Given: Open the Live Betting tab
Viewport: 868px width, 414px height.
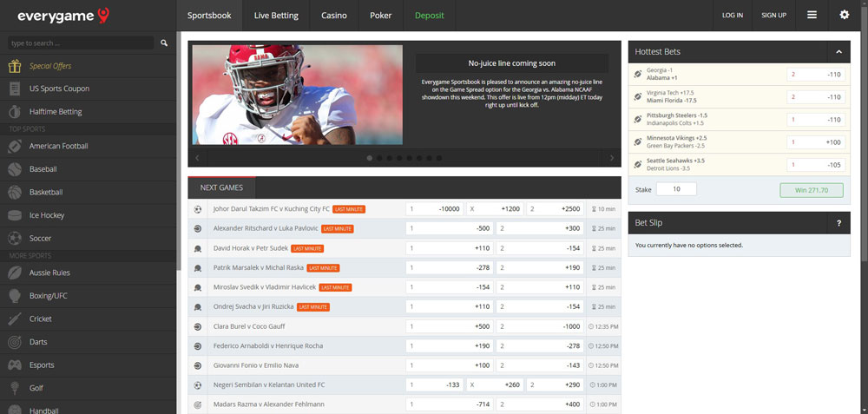Looking at the screenshot, I should tap(276, 16).
